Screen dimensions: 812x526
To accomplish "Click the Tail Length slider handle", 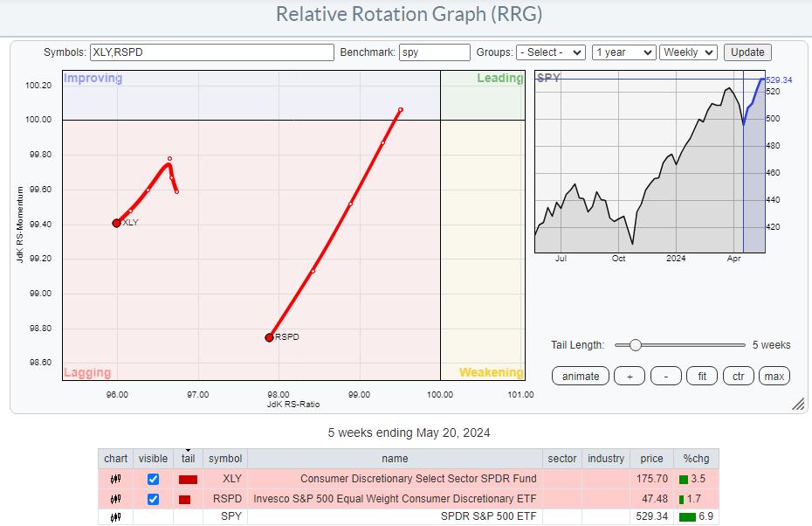I will point(636,345).
